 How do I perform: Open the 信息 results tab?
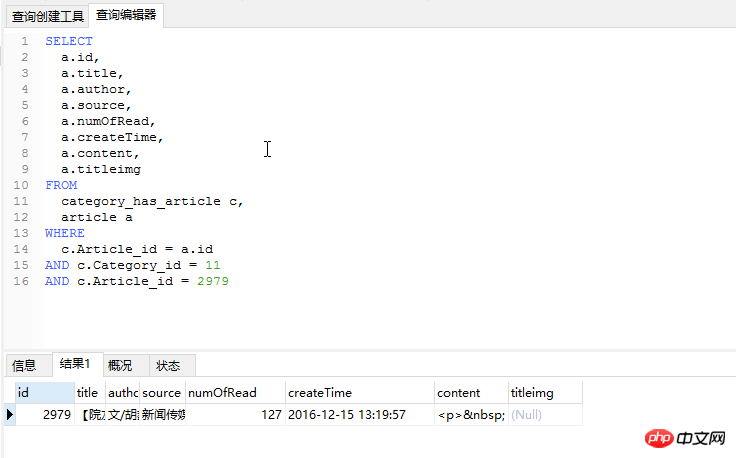coord(24,365)
